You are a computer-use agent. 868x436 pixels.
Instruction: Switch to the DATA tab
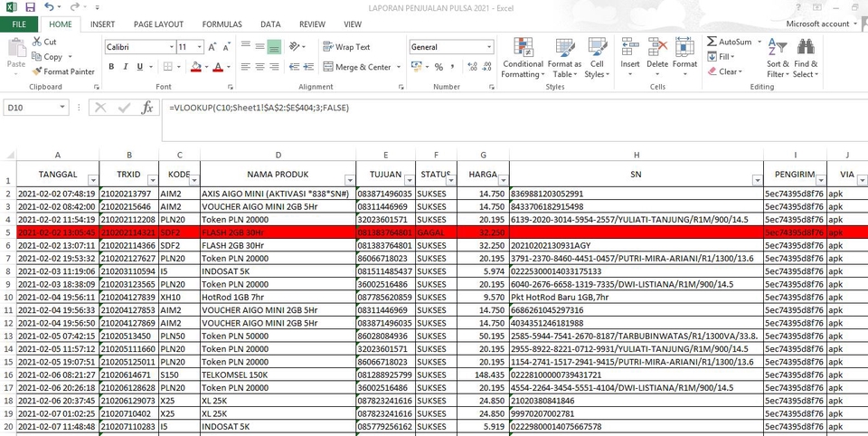(x=270, y=24)
